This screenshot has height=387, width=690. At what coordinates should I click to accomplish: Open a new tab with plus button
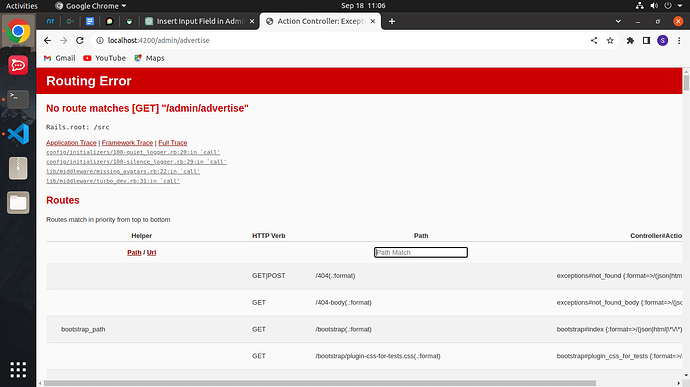tap(392, 21)
